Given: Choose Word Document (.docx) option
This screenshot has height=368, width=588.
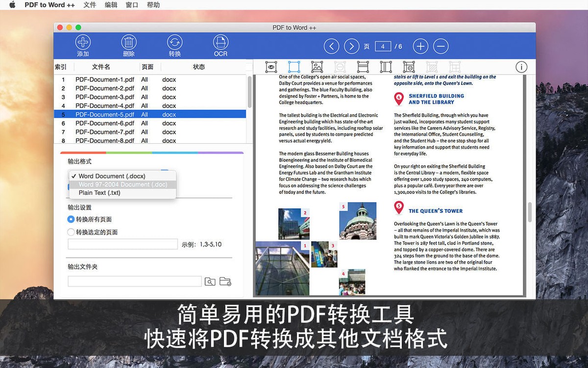Looking at the screenshot, I should coord(122,176).
